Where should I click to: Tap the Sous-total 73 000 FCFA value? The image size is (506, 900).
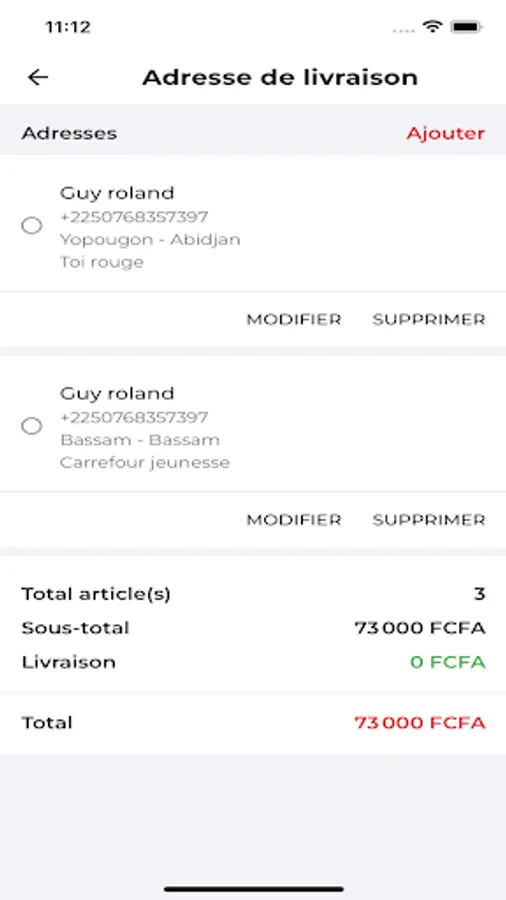[x=420, y=628]
